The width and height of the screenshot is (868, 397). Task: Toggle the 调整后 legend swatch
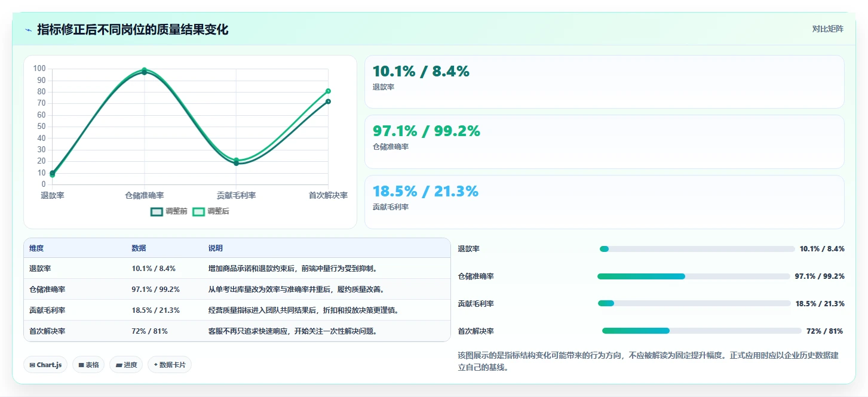click(198, 211)
